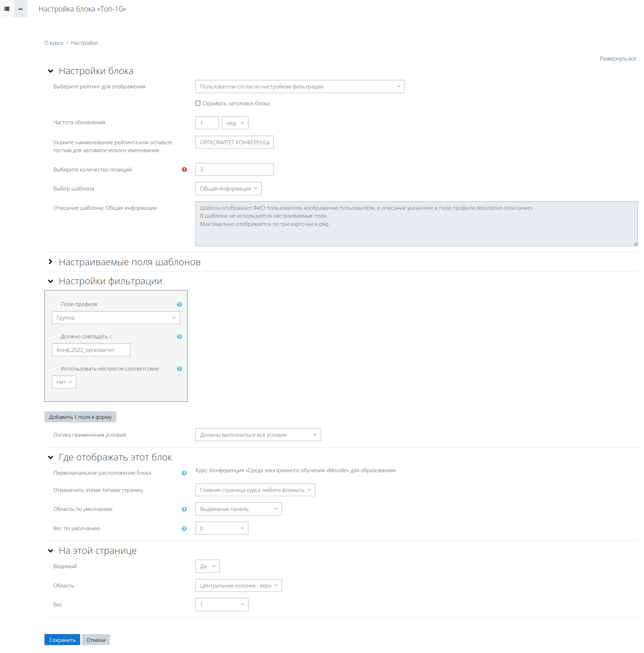
Task: Open the update frequency unit dropdown нед.
Action: [x=235, y=123]
